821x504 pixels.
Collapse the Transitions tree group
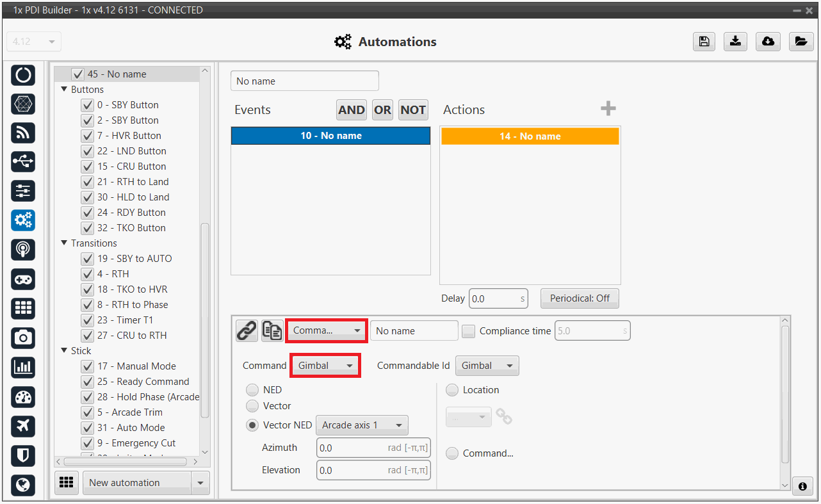64,243
